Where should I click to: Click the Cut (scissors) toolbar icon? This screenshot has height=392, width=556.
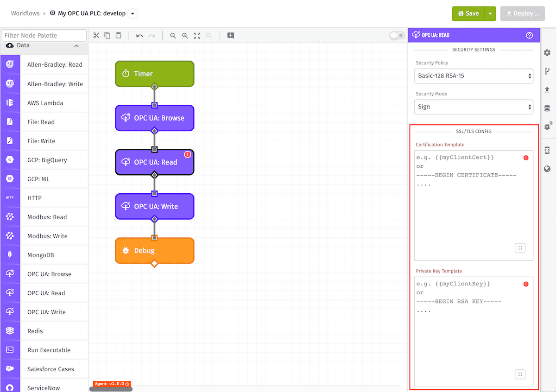96,36
